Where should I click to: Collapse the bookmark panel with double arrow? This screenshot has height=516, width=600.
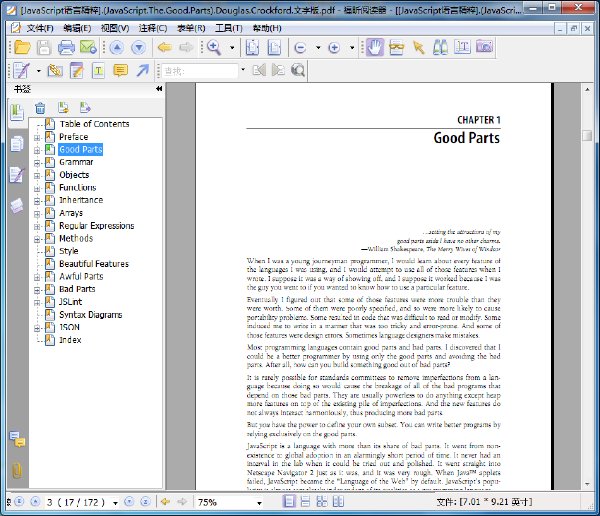point(159,89)
